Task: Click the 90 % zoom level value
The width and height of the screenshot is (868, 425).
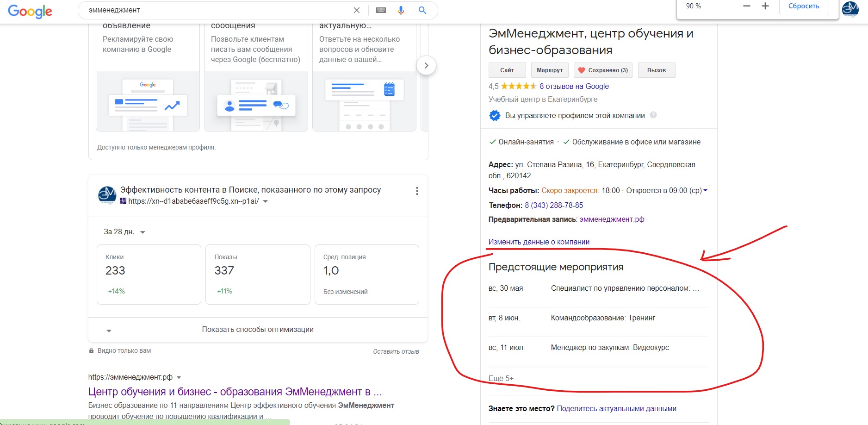Action: (x=694, y=6)
